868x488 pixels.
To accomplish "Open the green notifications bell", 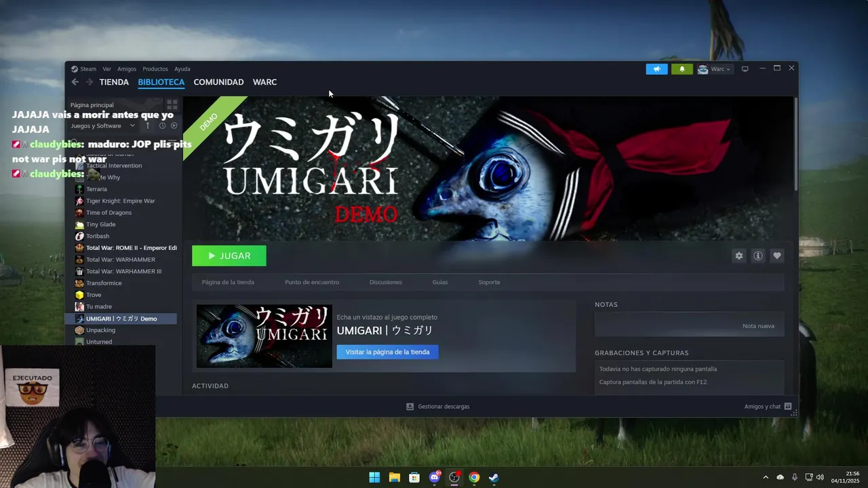I will (682, 68).
